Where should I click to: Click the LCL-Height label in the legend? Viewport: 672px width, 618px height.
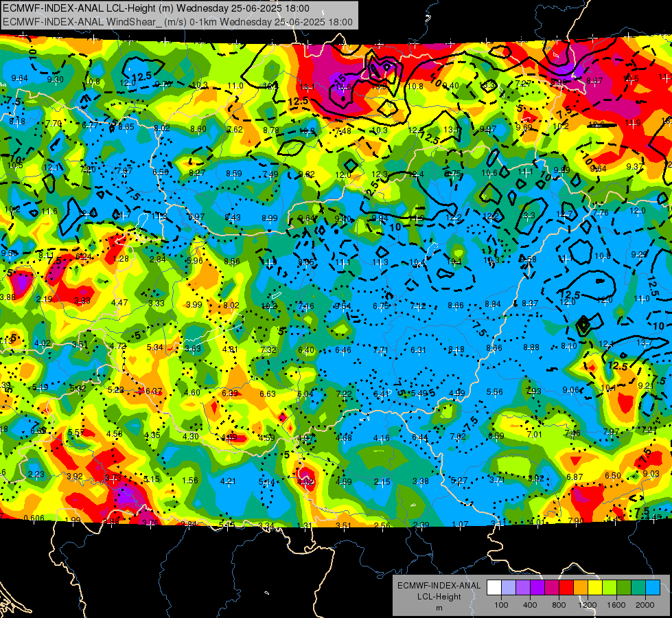(439, 597)
